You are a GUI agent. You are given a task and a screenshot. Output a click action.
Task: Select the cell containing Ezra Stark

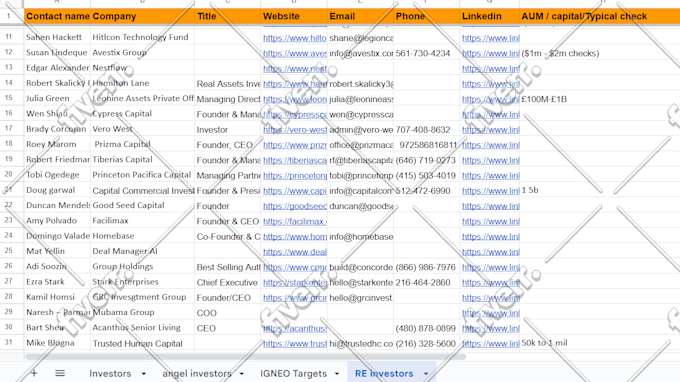coord(57,281)
